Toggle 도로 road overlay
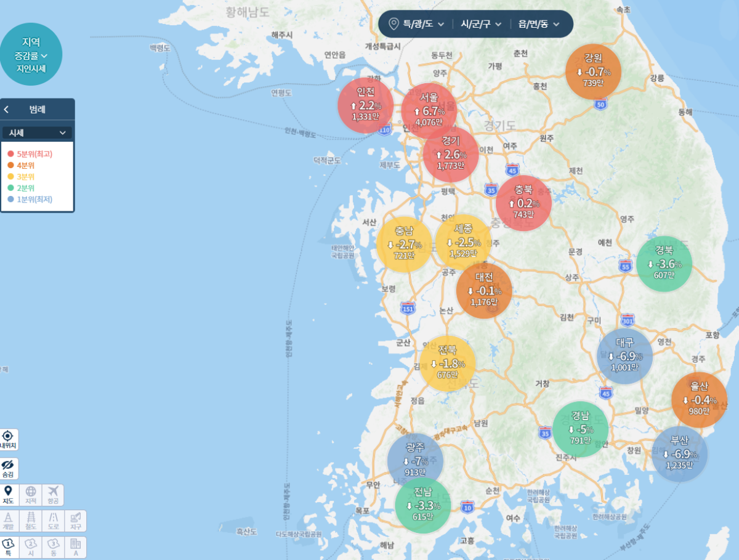This screenshot has width=739, height=560. tap(54, 521)
